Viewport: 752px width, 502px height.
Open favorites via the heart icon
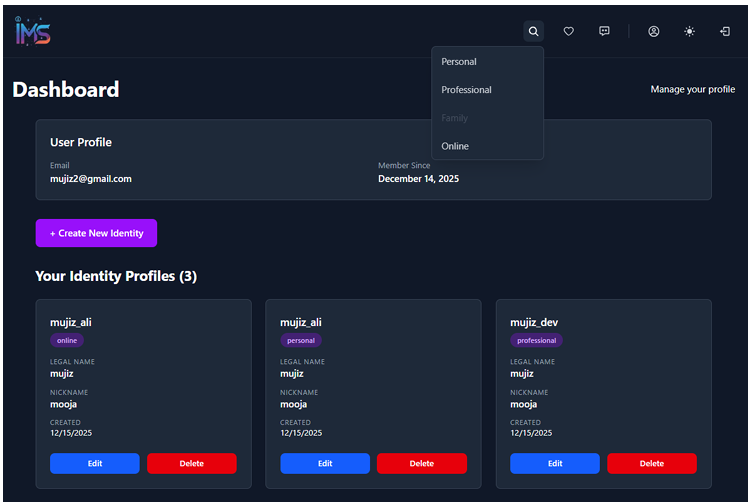point(569,31)
